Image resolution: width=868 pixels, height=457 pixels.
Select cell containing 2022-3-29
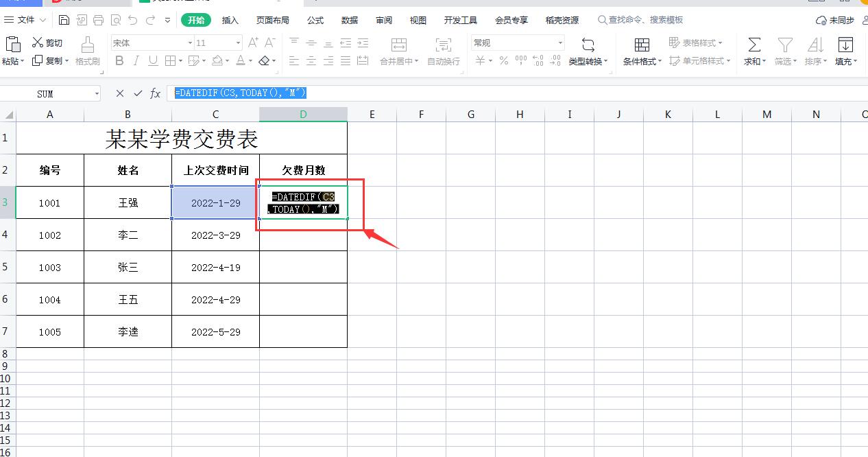216,235
